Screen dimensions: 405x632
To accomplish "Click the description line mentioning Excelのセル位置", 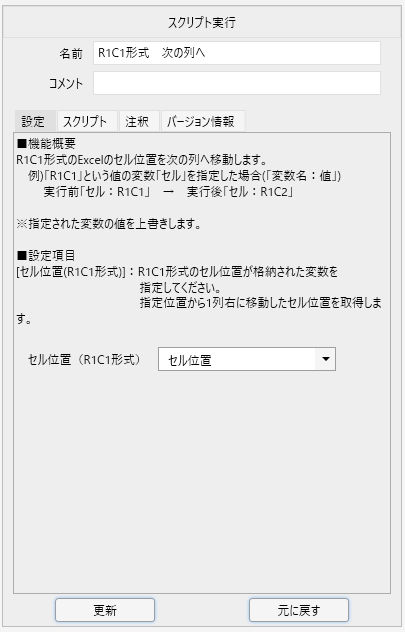I will [x=142, y=160].
